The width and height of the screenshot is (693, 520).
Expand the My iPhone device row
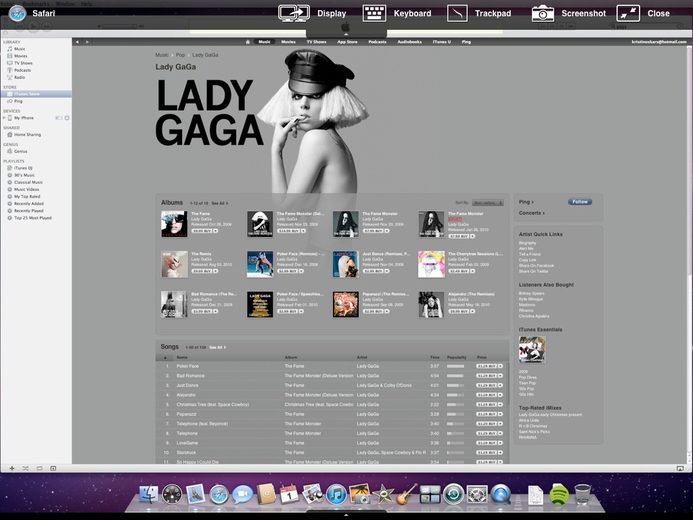point(4,118)
